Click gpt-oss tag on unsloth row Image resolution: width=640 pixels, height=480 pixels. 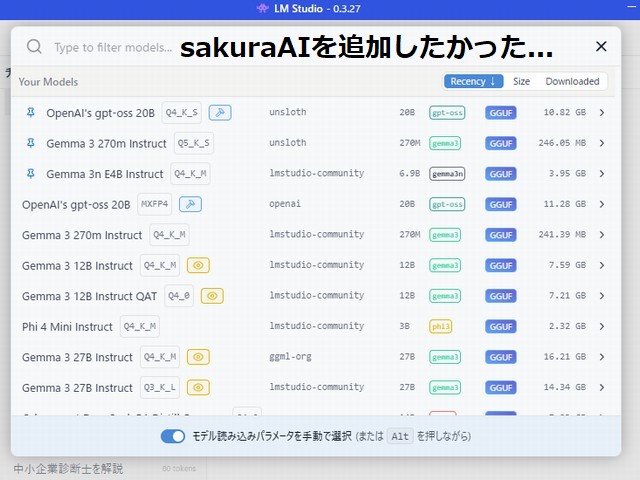click(447, 113)
